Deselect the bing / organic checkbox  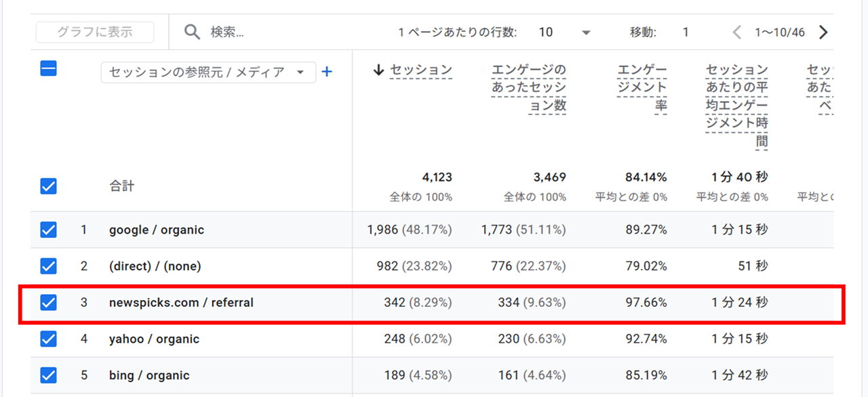(x=48, y=375)
